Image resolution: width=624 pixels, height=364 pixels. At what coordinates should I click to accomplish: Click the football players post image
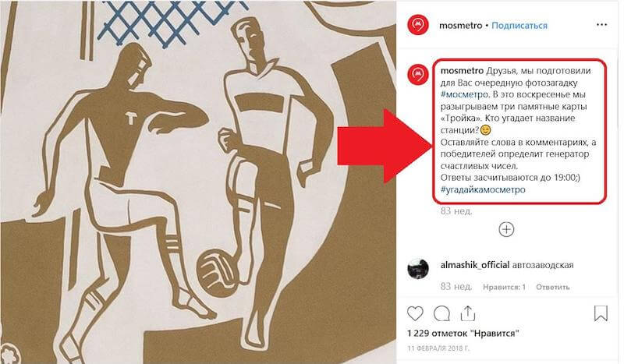click(198, 182)
